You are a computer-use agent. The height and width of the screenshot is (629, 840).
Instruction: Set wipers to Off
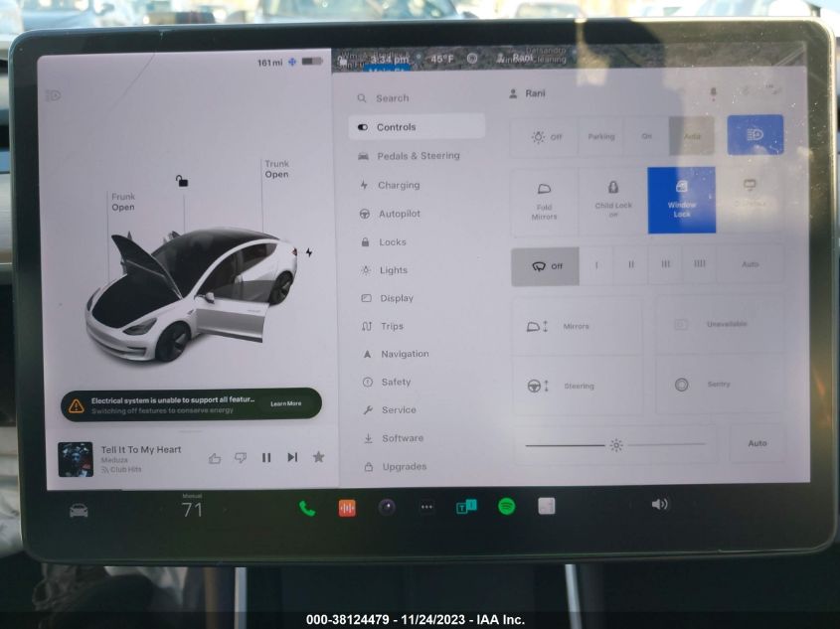click(546, 266)
